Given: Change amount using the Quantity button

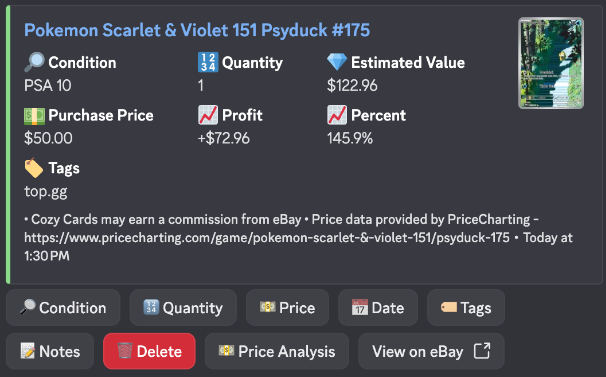Looking at the screenshot, I should point(183,307).
